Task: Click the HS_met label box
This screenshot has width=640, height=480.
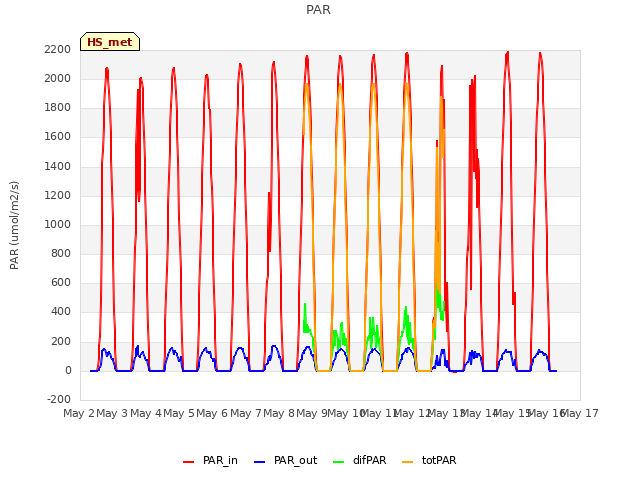Action: (110, 42)
